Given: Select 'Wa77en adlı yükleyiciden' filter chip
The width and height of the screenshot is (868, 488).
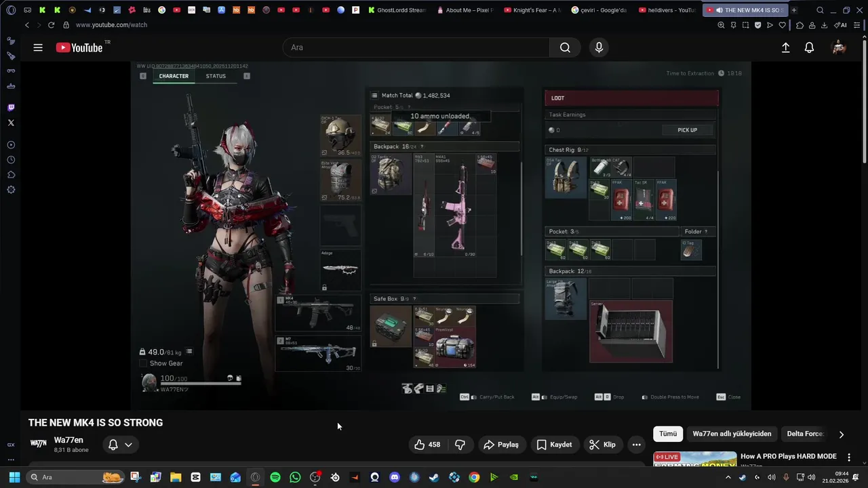Looking at the screenshot, I should (x=732, y=434).
